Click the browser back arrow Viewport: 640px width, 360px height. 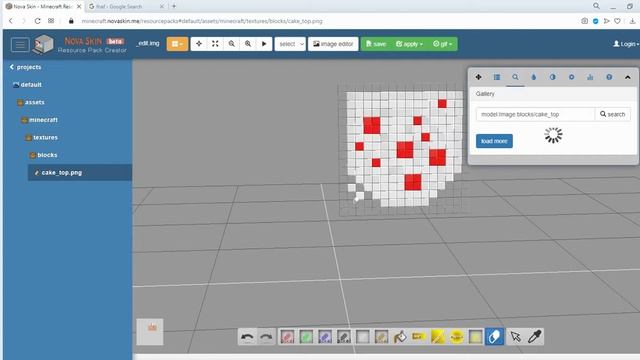click(x=11, y=21)
